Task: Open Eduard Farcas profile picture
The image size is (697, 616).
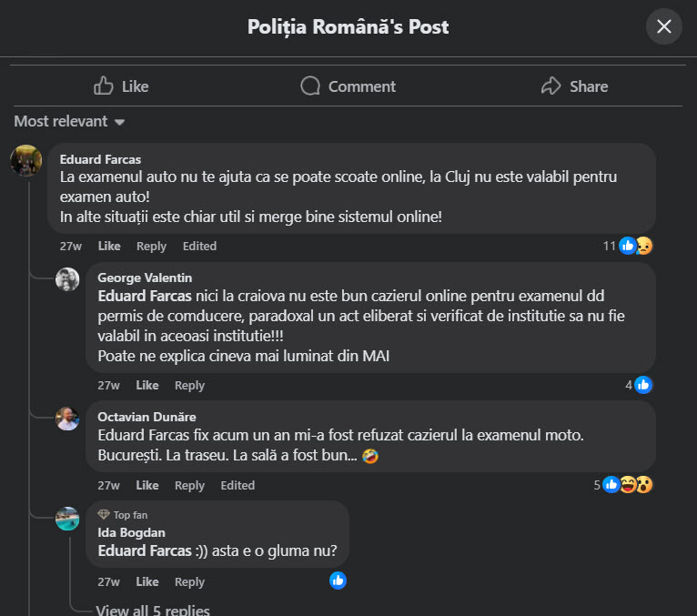Action: point(25,160)
